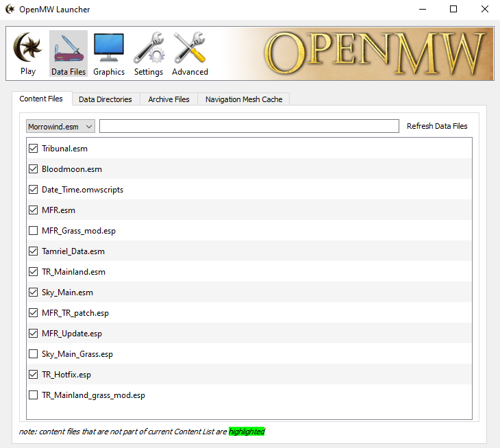Minimize the OpenMW Launcher window

tap(423, 9)
